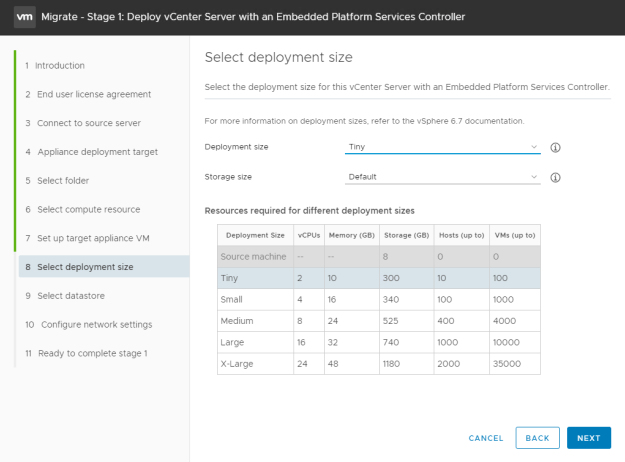
Task: Click the 'Select deployment size' page heading
Action: [279, 57]
